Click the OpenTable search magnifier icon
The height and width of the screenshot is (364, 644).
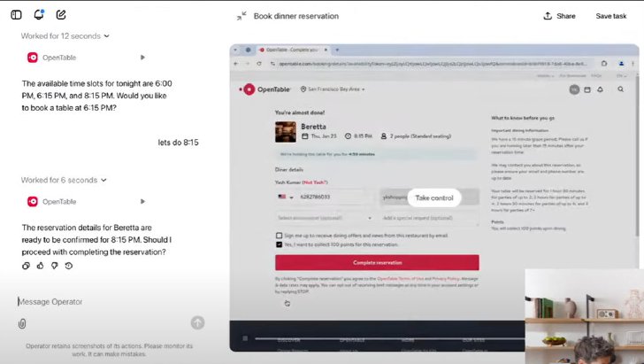tap(621, 89)
